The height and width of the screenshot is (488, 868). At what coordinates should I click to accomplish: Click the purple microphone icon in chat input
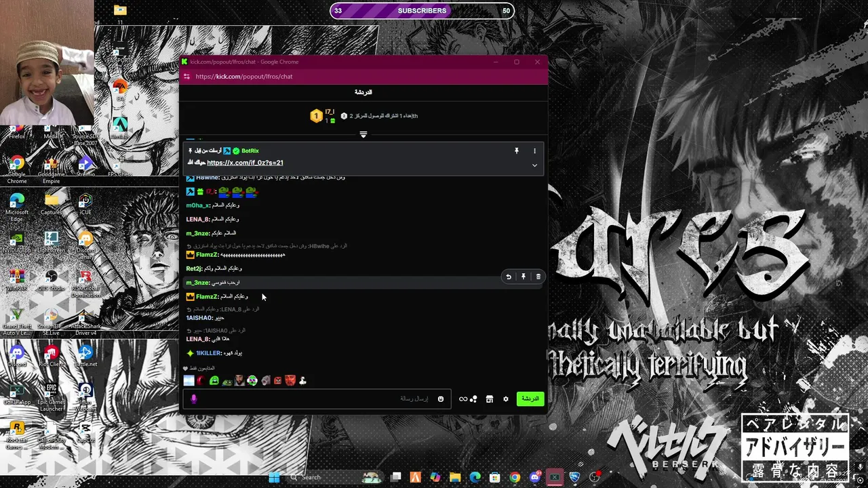(193, 399)
